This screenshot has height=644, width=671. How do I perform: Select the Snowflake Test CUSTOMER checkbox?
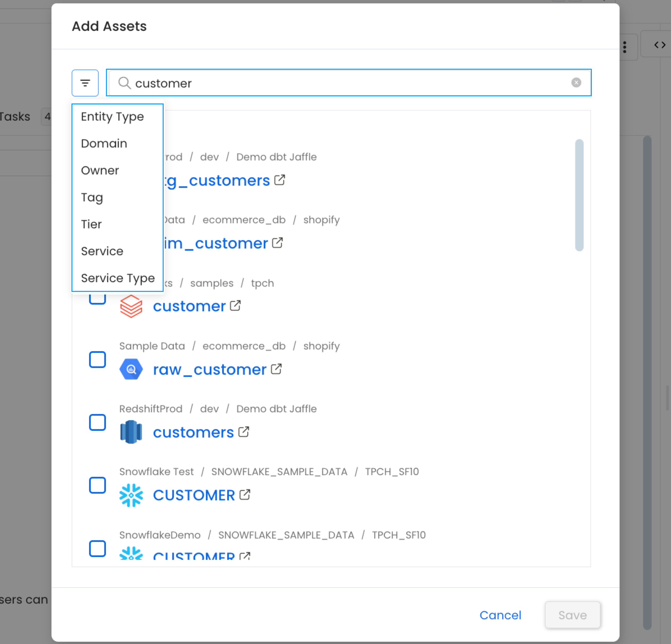[97, 485]
